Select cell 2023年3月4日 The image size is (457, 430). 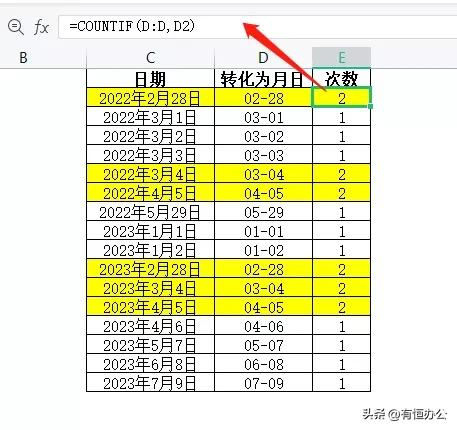[x=150, y=287]
